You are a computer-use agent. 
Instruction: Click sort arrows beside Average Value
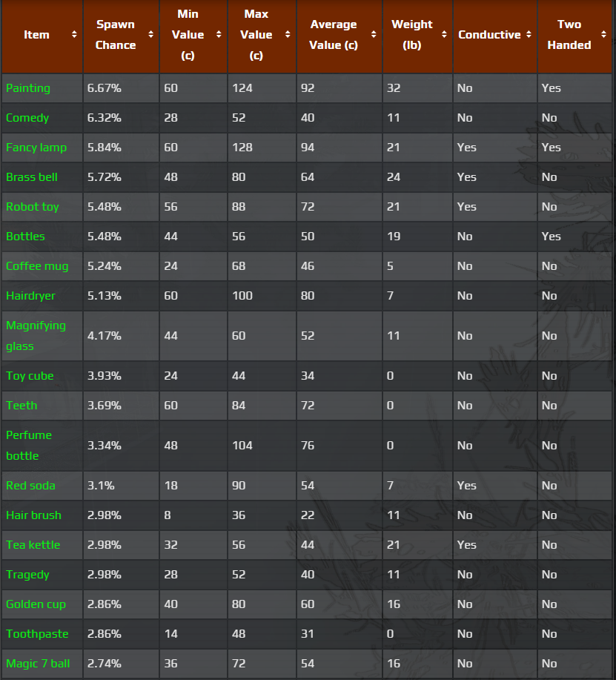coord(374,35)
